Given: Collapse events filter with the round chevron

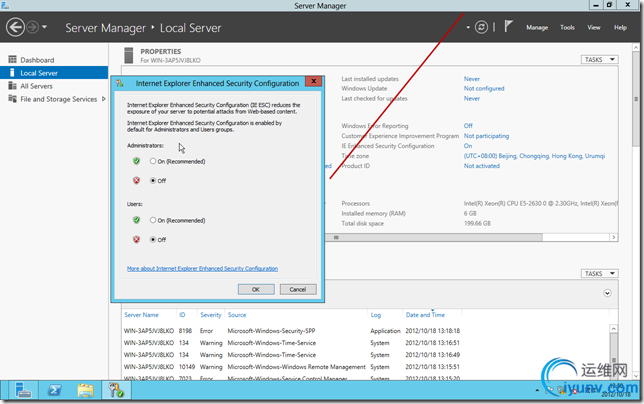Looking at the screenshot, I should [x=607, y=293].
